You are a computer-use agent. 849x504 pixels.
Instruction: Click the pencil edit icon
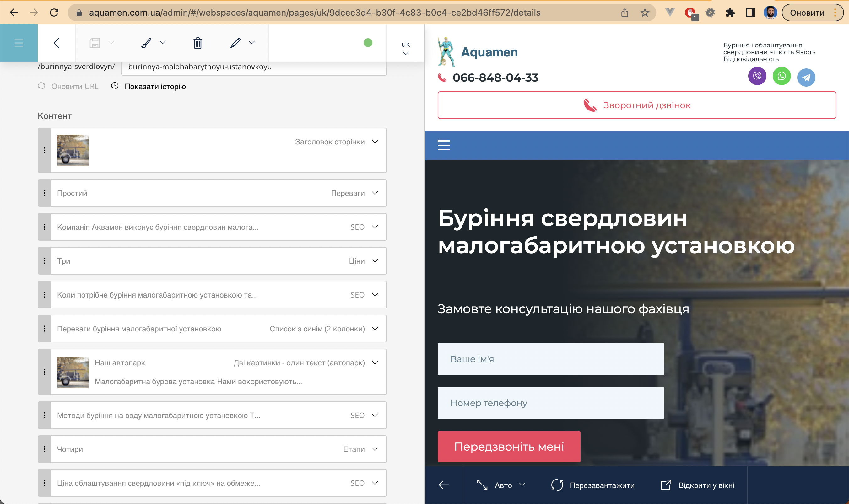click(235, 43)
